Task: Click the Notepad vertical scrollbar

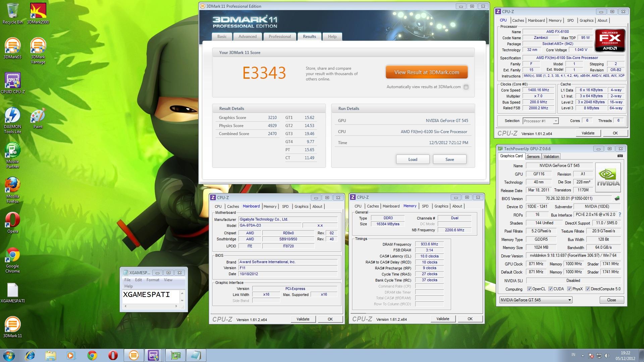Action: pyautogui.click(x=182, y=297)
